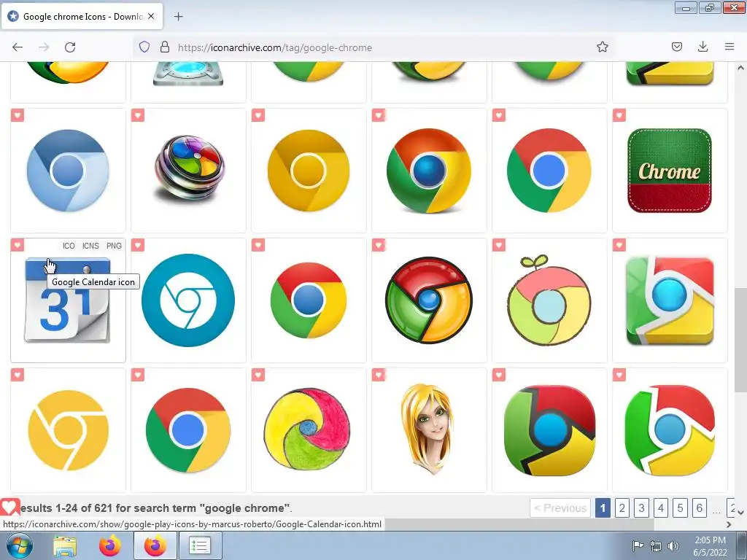
Task: Download Google Calendar icon as PNG
Action: point(114,246)
